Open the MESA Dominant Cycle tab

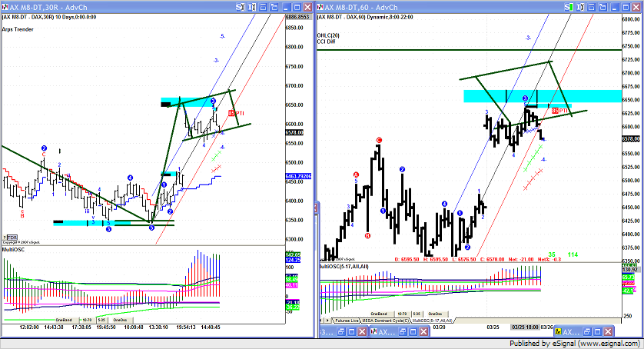click(384, 321)
